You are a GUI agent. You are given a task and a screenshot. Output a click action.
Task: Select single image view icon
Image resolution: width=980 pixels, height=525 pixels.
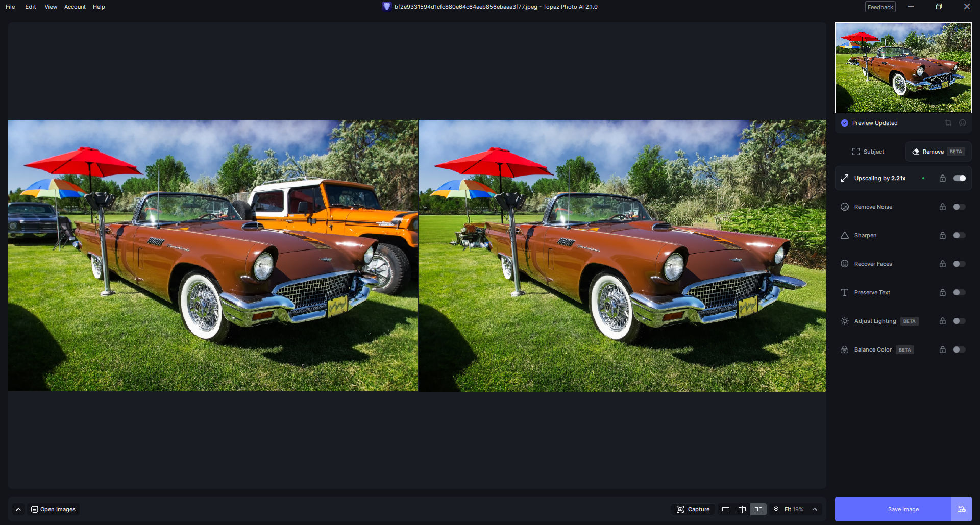point(726,509)
